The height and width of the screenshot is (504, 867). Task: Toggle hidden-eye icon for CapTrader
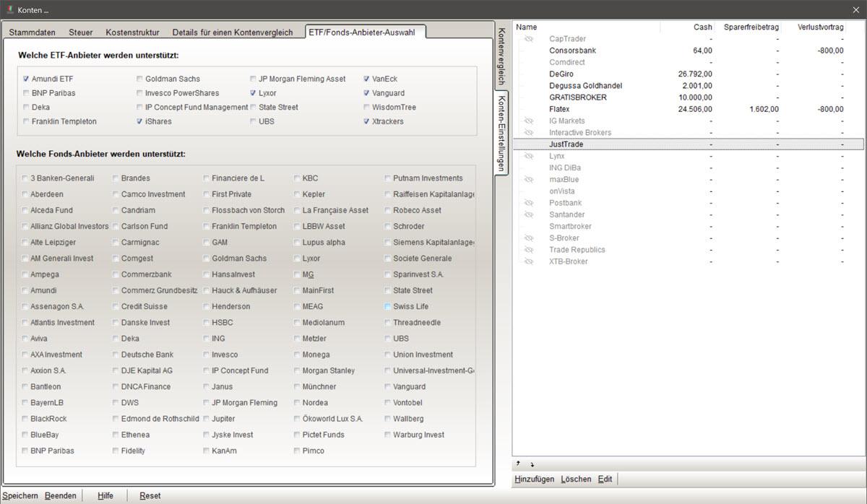[528, 39]
